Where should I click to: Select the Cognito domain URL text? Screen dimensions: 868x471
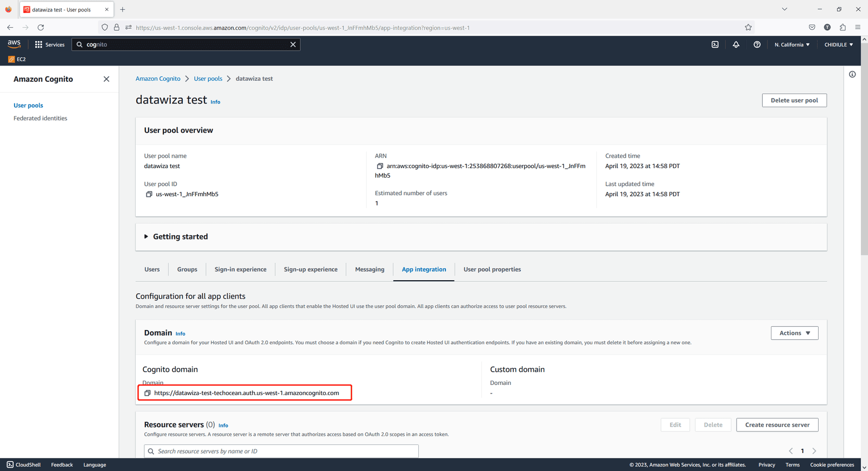tap(246, 393)
